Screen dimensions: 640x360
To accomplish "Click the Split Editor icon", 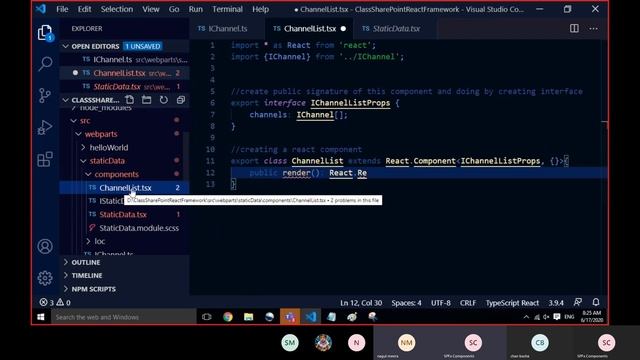I will pyautogui.click(x=574, y=28).
